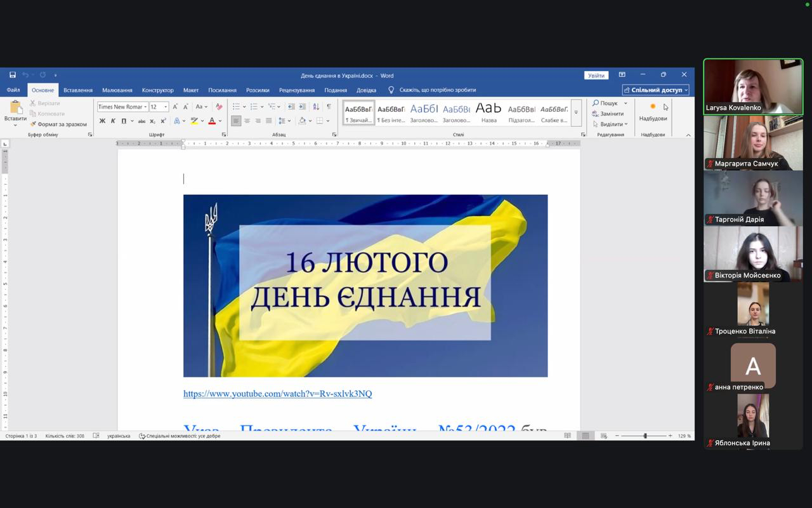Save the document with the floppy disk icon
The width and height of the screenshot is (812, 508).
click(x=12, y=75)
